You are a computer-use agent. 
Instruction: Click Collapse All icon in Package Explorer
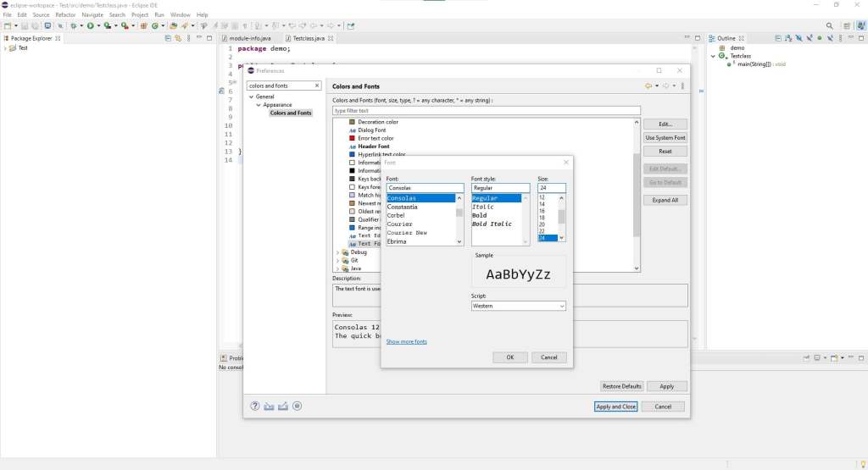click(x=168, y=38)
